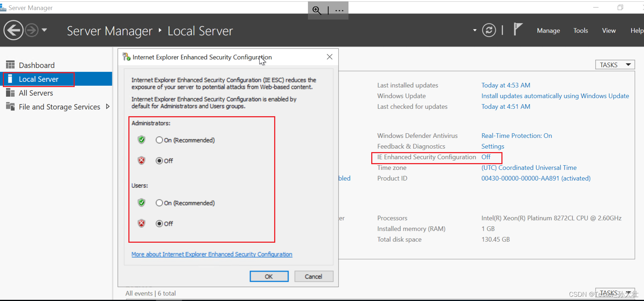Open the (UTC) Coordinated Universal Time link
Screen dimensions: 644x301
[x=529, y=168]
